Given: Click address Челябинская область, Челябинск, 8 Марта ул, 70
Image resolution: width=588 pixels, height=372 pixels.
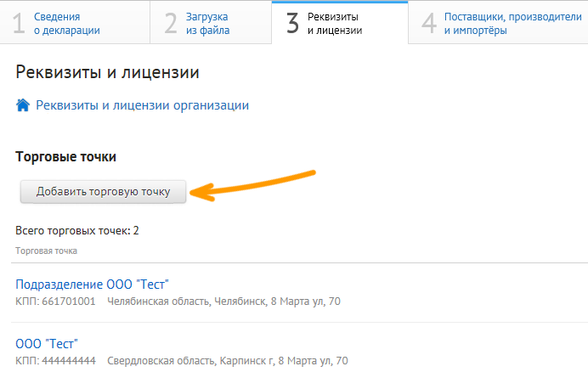Looking at the screenshot, I should tap(223, 302).
